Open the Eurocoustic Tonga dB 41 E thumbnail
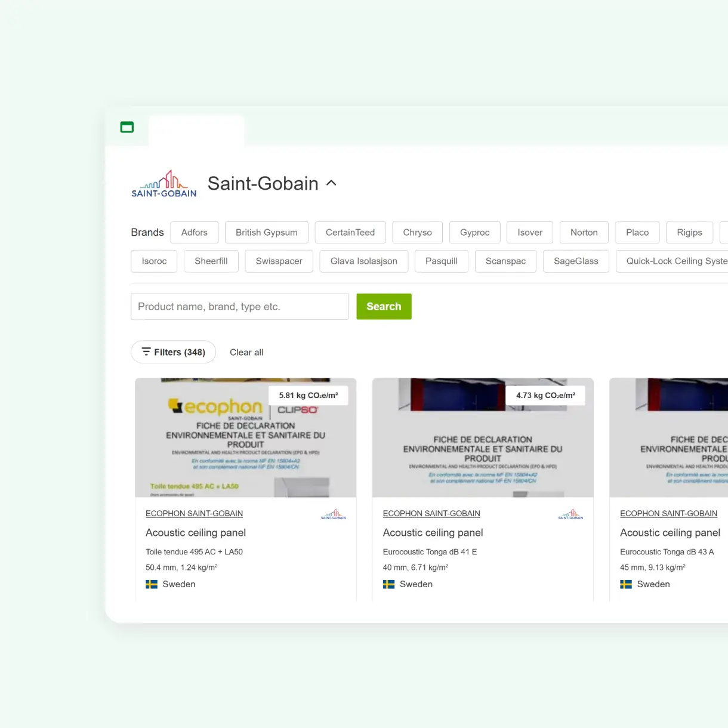The height and width of the screenshot is (728, 728). [x=483, y=438]
